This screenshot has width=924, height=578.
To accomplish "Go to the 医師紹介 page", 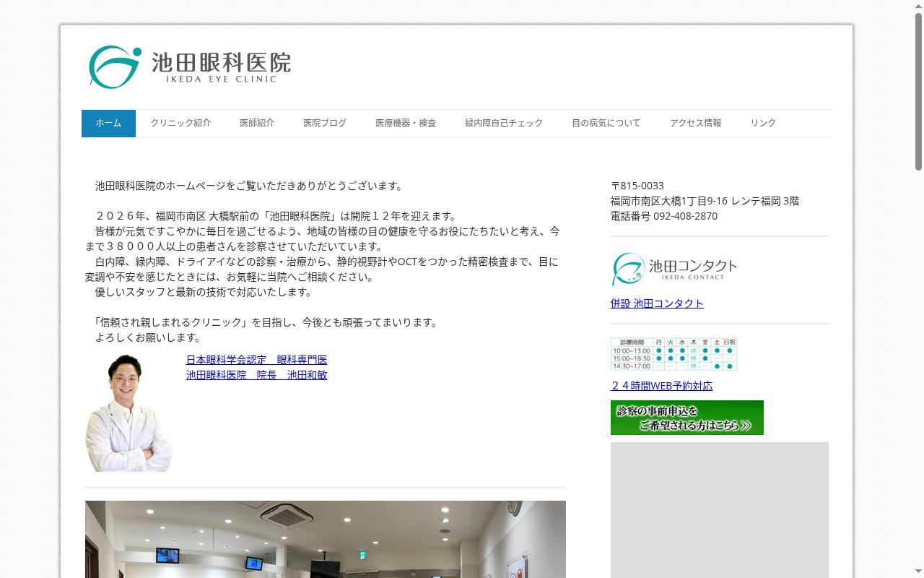I will [257, 124].
